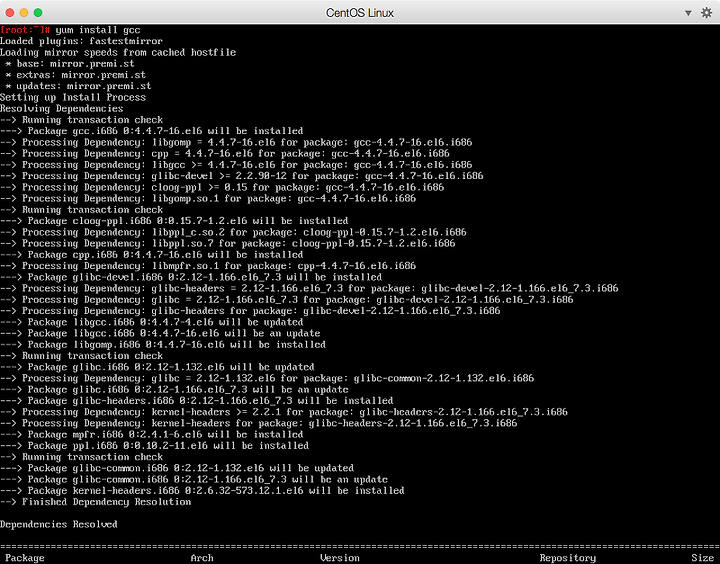Viewport: 720px width, 564px height.
Task: Click 'Package glibc-common.i686' will be an update line
Action: point(194,480)
